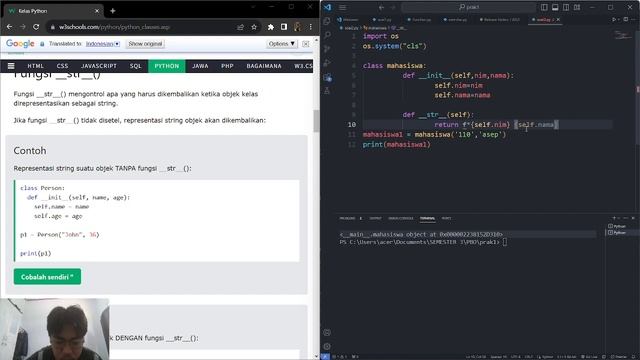Select the PYTHON item in w3schools navbar
The width and height of the screenshot is (640, 360).
click(x=167, y=66)
